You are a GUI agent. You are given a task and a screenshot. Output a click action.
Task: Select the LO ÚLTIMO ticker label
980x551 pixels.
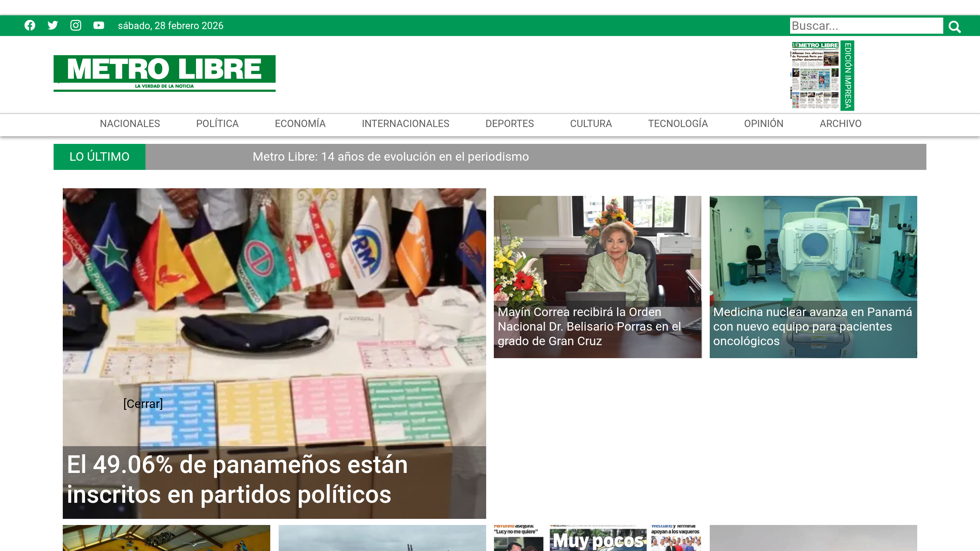click(x=99, y=156)
